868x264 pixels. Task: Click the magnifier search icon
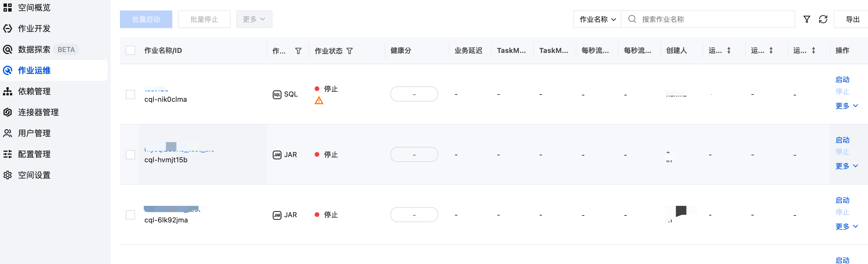tap(632, 19)
